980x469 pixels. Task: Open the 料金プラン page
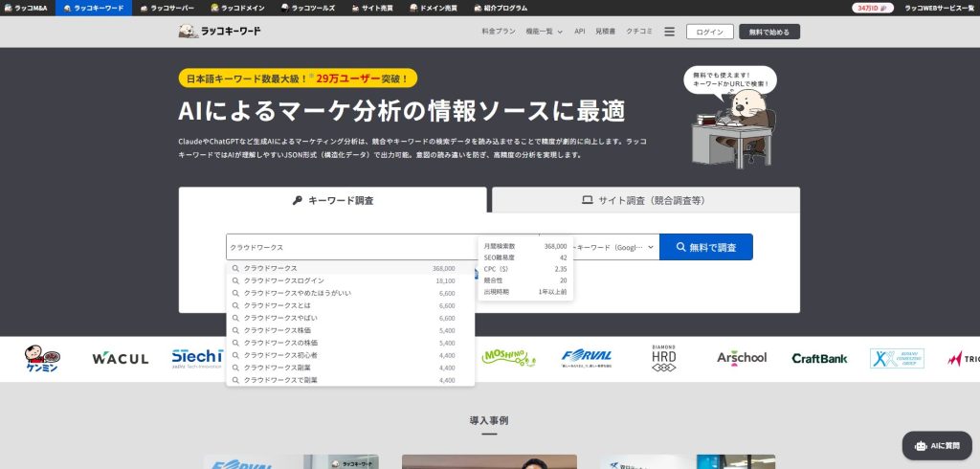point(499,32)
